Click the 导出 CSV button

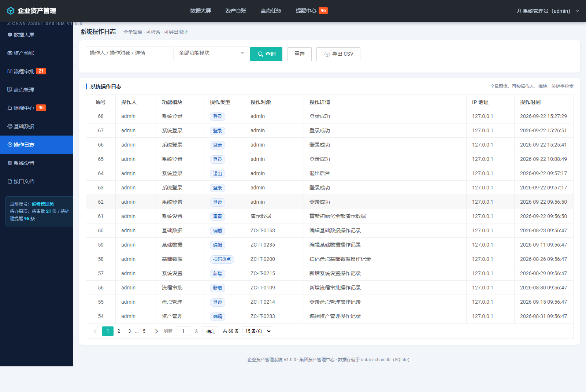coord(338,54)
